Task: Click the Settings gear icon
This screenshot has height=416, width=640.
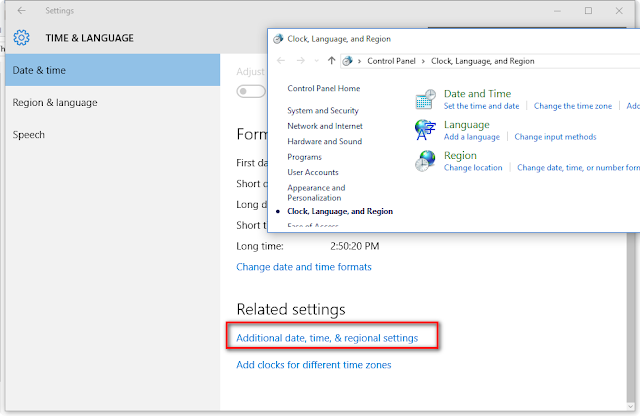Action: point(21,39)
